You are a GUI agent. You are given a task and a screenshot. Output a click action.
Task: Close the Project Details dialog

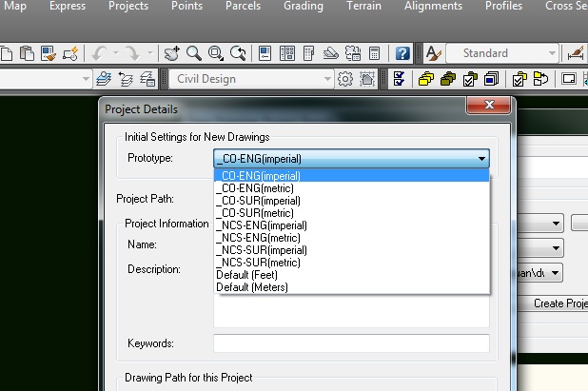pyautogui.click(x=488, y=105)
